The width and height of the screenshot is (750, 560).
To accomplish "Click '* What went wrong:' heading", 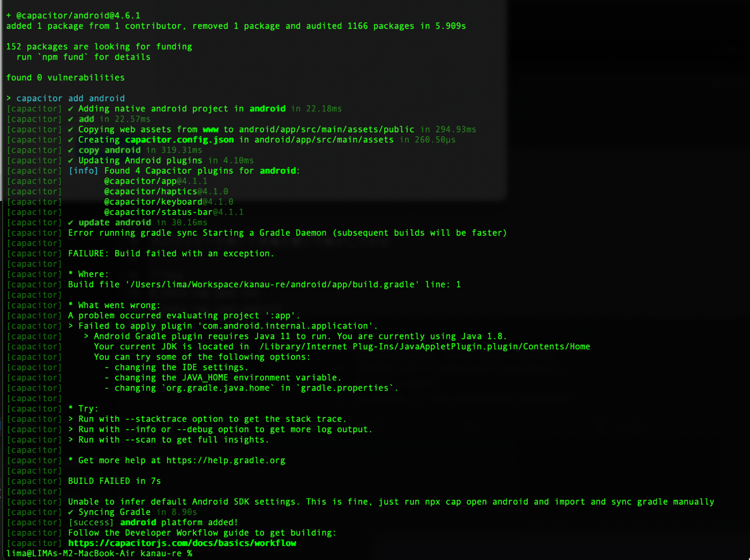I will coord(114,305).
